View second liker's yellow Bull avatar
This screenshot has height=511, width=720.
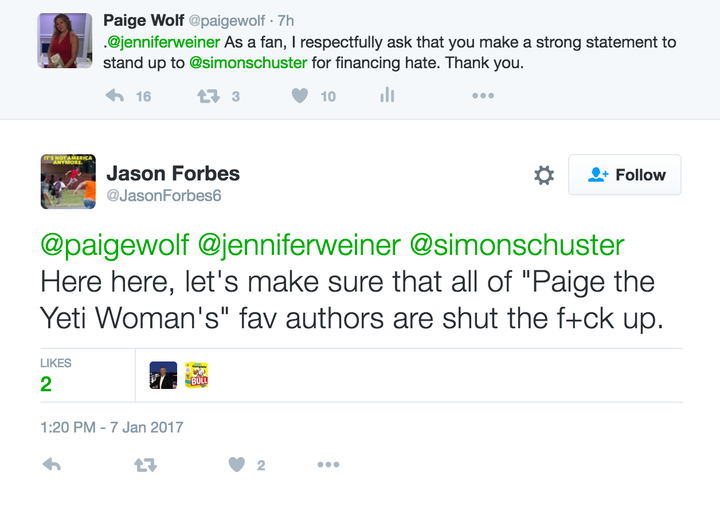coord(197,375)
